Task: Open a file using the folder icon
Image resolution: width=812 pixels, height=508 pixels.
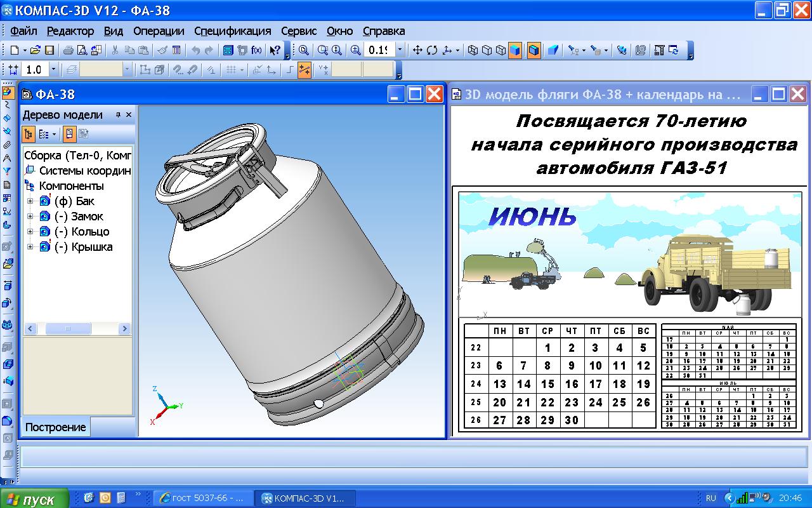Action: pyautogui.click(x=36, y=50)
